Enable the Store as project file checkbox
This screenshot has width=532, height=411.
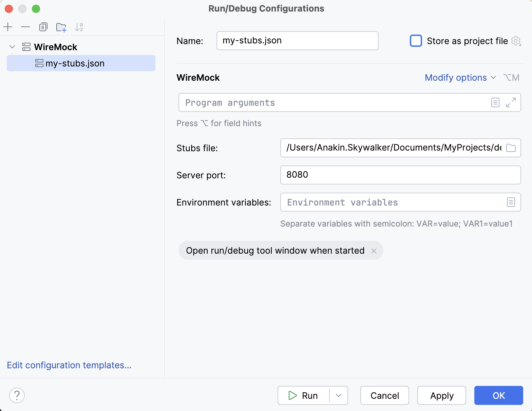click(416, 41)
